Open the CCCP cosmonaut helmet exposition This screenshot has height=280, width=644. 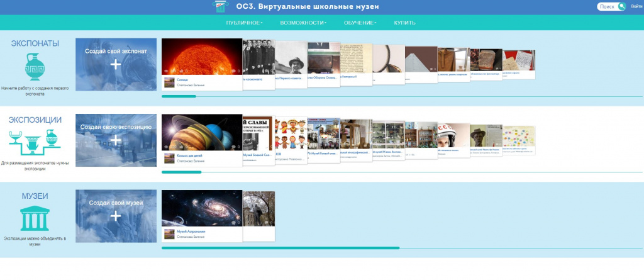[x=453, y=136]
